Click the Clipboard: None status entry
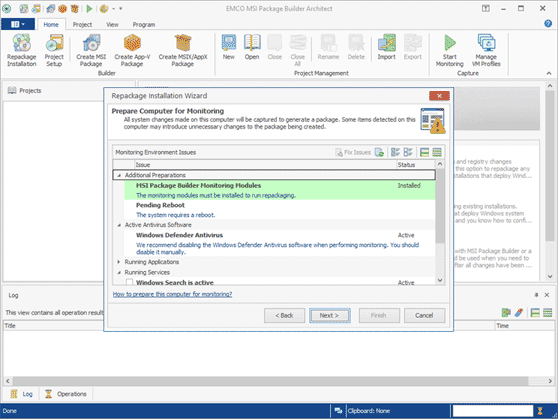This screenshot has width=558, height=419. coord(369,411)
